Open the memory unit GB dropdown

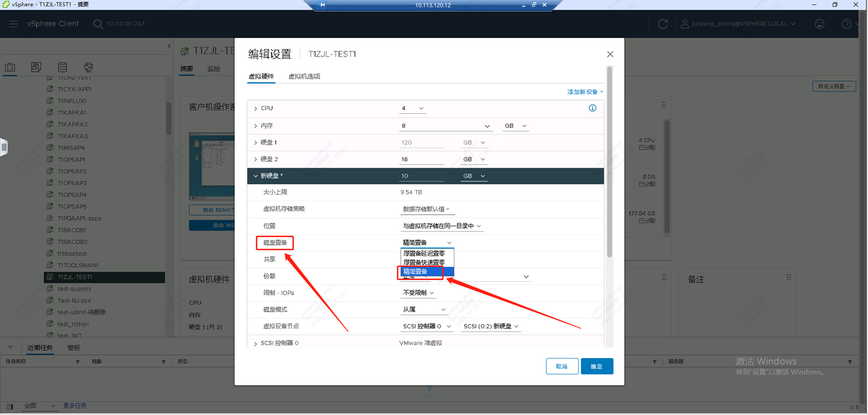tap(515, 126)
